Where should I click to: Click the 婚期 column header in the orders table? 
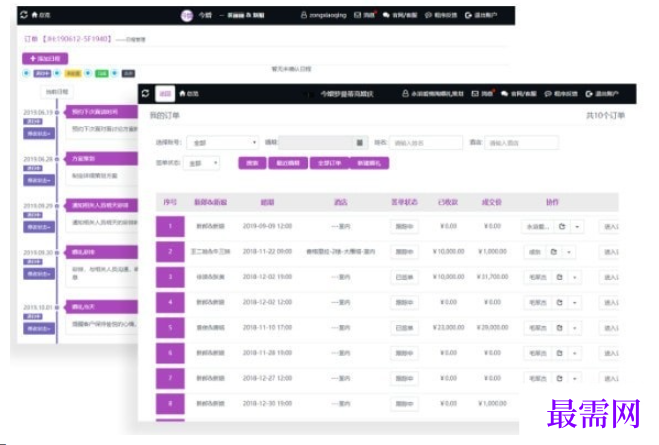click(x=267, y=203)
